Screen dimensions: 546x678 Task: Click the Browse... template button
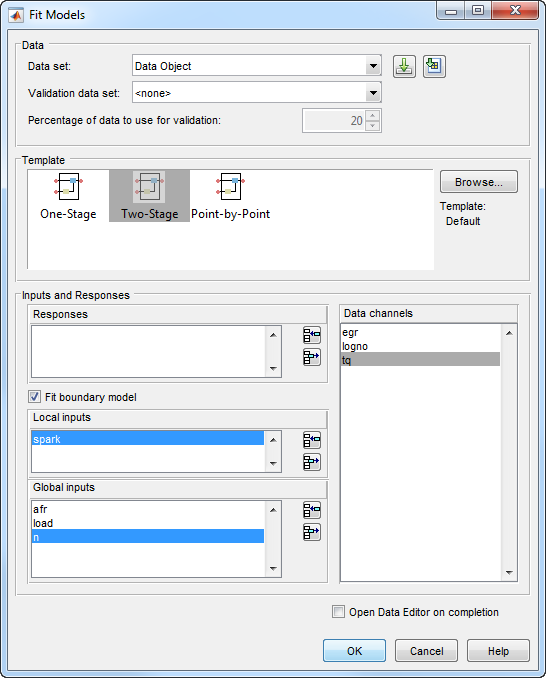point(479,182)
